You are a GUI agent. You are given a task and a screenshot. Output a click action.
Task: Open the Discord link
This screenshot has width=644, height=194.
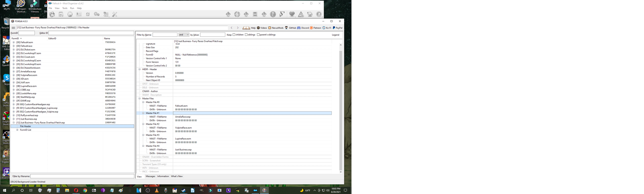click(x=303, y=28)
